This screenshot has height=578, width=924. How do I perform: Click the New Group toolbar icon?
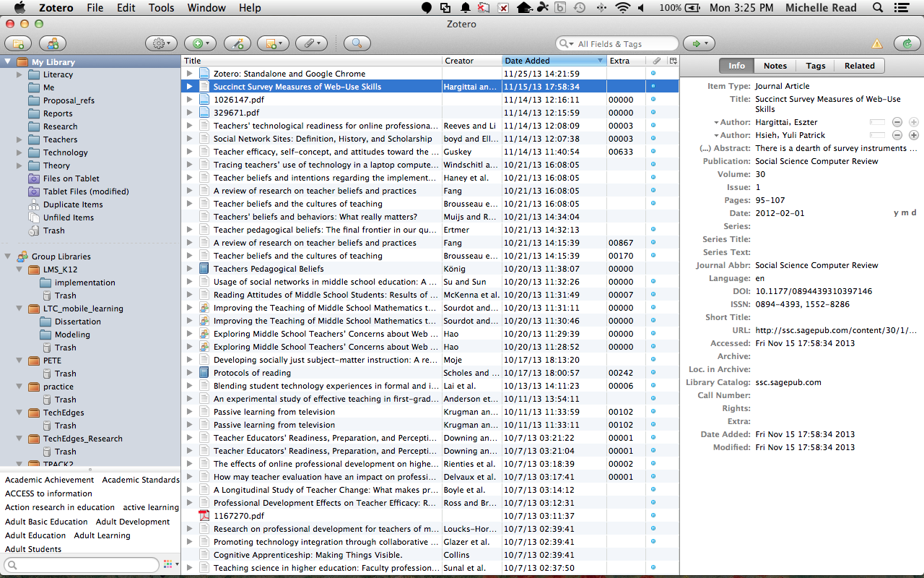click(x=53, y=43)
